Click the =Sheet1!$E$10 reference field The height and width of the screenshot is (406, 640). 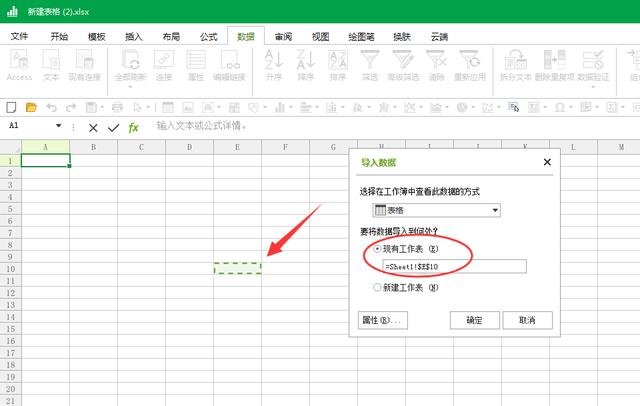(x=454, y=266)
